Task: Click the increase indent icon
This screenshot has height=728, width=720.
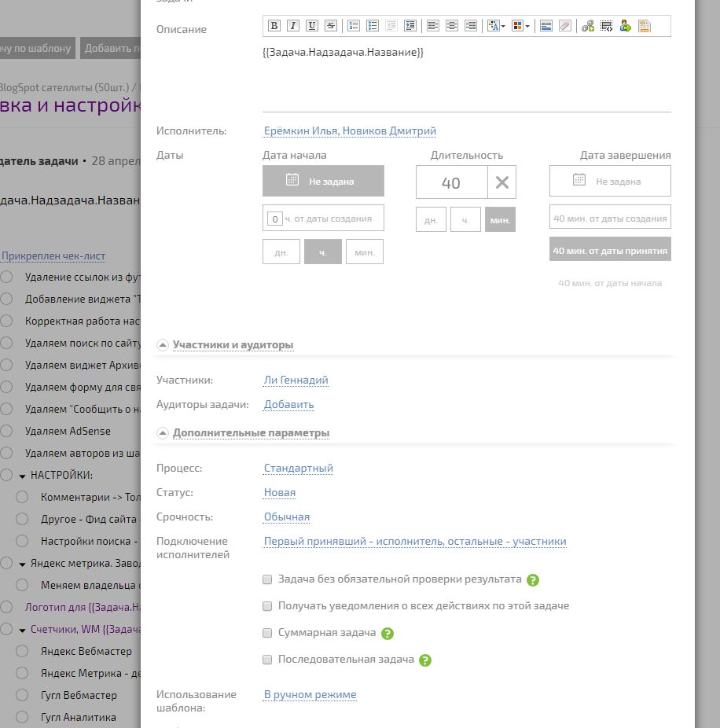Action: pyautogui.click(x=410, y=26)
